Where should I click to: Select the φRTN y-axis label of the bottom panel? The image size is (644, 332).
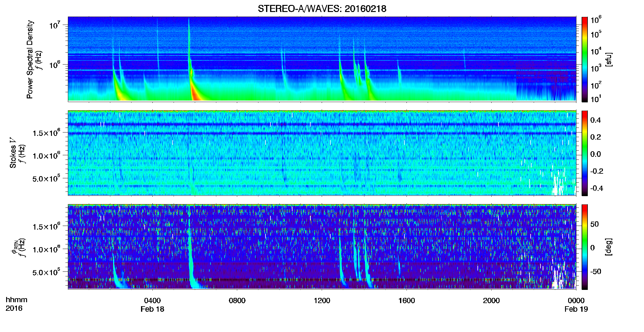click(x=14, y=247)
